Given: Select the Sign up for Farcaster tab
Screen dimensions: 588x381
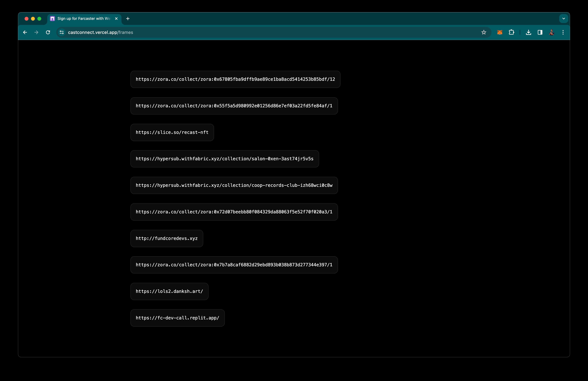Looking at the screenshot, I should (84, 19).
